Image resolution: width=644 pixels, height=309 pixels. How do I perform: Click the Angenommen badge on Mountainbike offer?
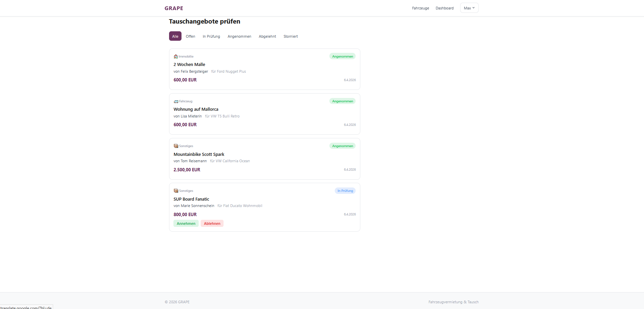[x=342, y=146]
